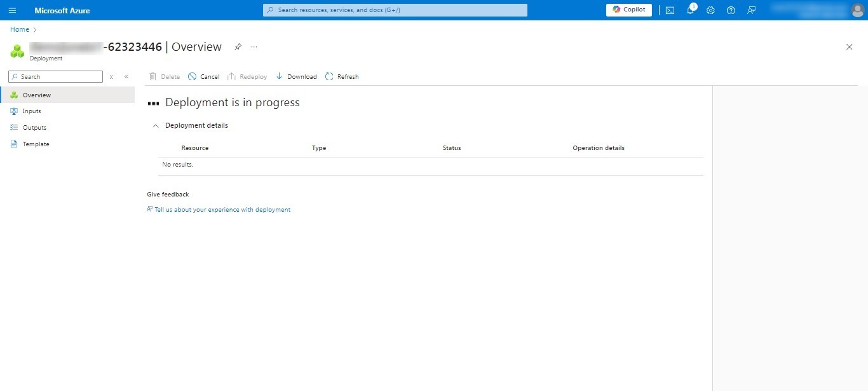
Task: Collapse the sidebar menu
Action: [126, 77]
